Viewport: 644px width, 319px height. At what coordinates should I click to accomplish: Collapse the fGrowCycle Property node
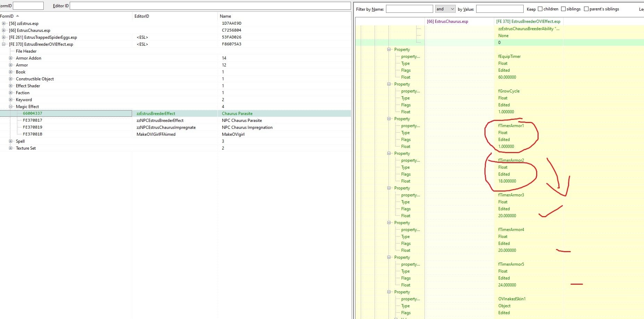[389, 84]
